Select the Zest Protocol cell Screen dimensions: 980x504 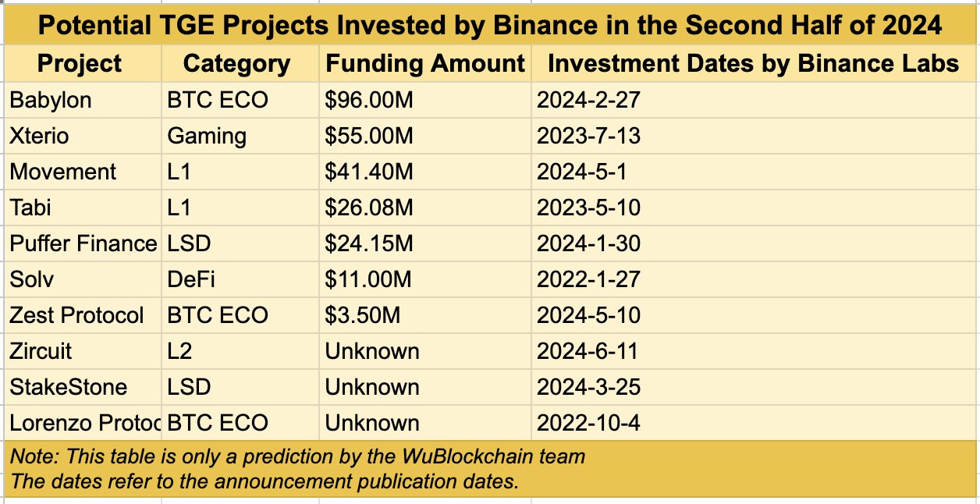tap(76, 315)
